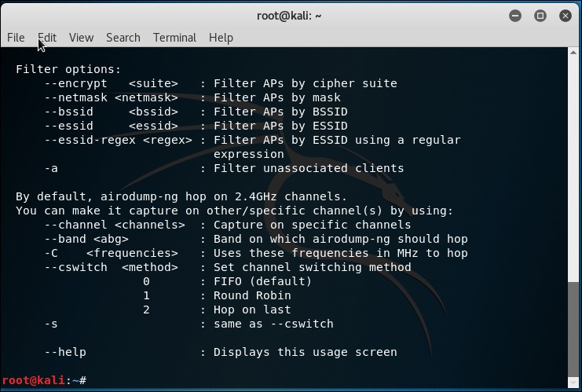
Task: Click 'Round Robin' text
Action: point(252,295)
